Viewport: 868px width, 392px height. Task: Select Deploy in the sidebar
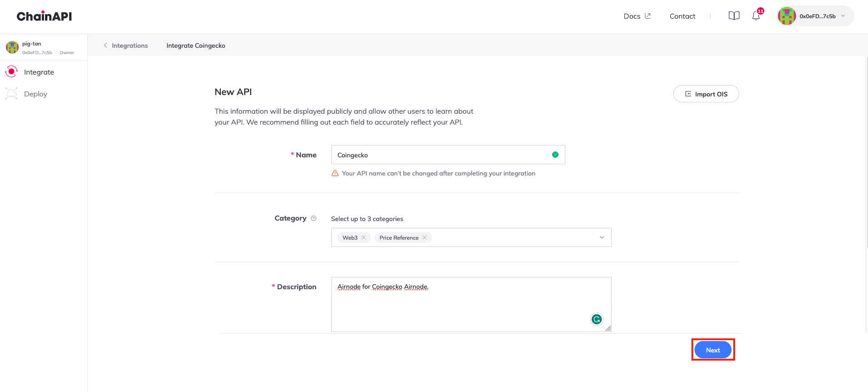[36, 94]
